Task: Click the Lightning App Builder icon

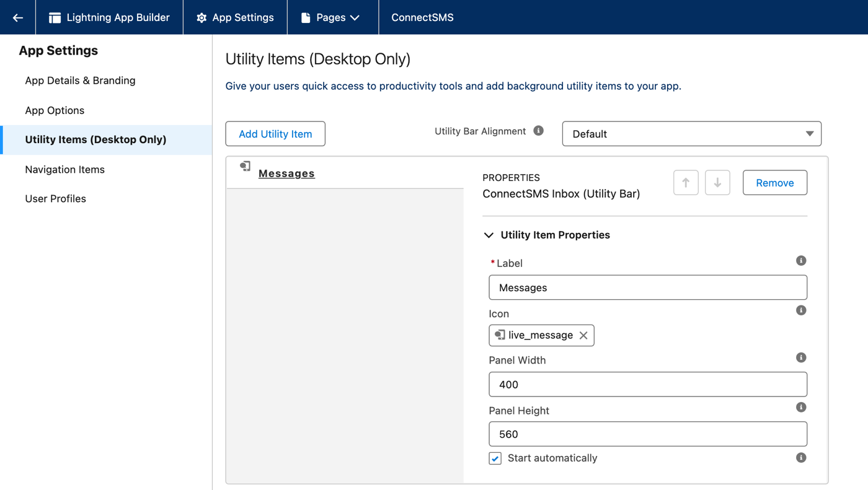Action: (55, 17)
